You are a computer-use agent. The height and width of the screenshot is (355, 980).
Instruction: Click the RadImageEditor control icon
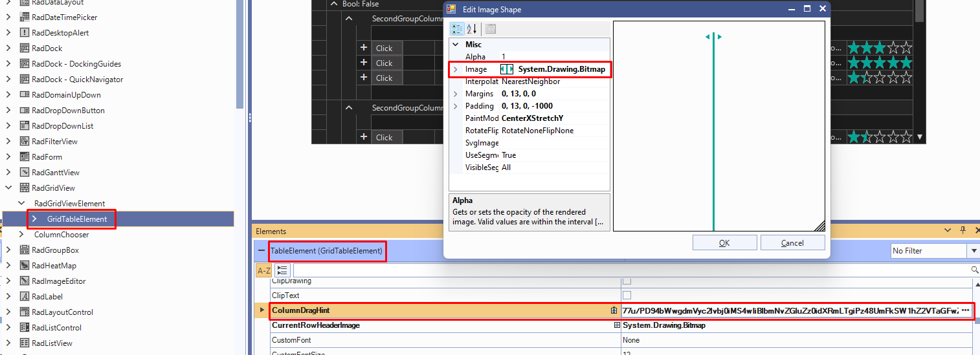click(x=25, y=281)
